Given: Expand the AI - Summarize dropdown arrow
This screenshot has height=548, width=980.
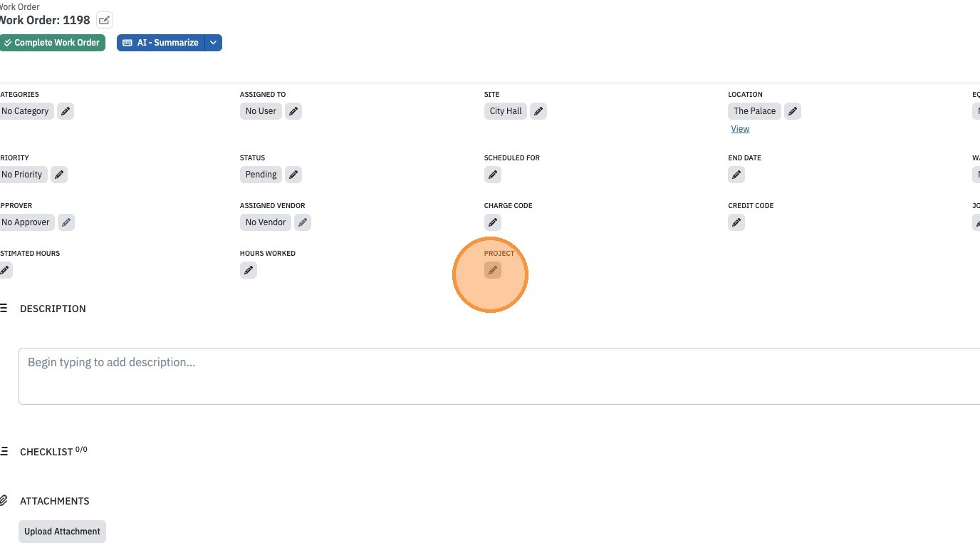Looking at the screenshot, I should [213, 43].
